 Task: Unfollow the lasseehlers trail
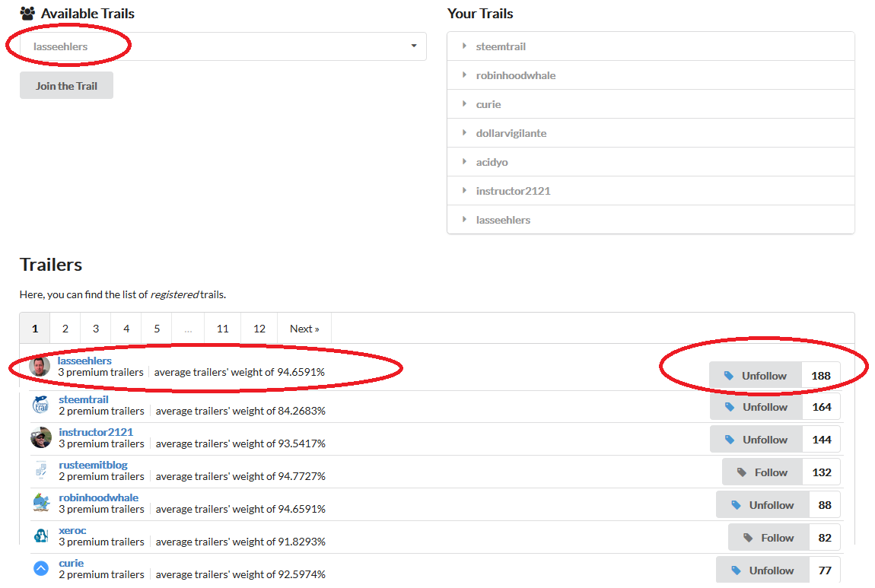coord(756,375)
